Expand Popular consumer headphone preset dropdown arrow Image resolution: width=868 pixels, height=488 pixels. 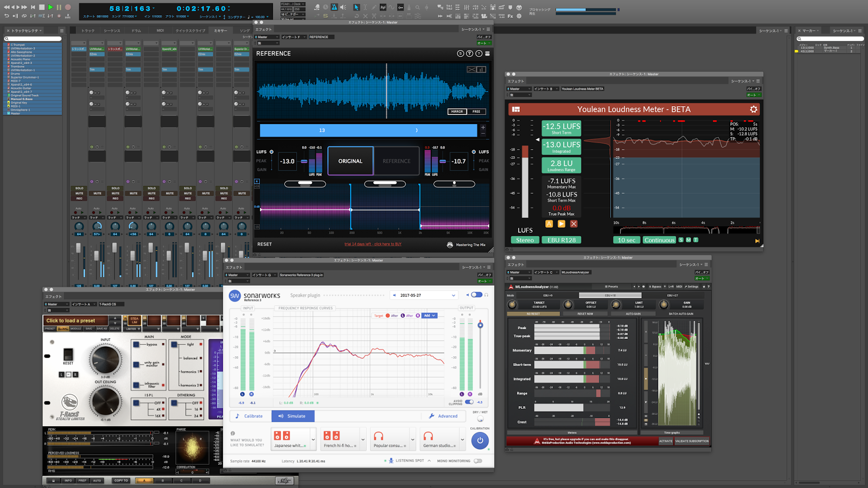point(413,439)
